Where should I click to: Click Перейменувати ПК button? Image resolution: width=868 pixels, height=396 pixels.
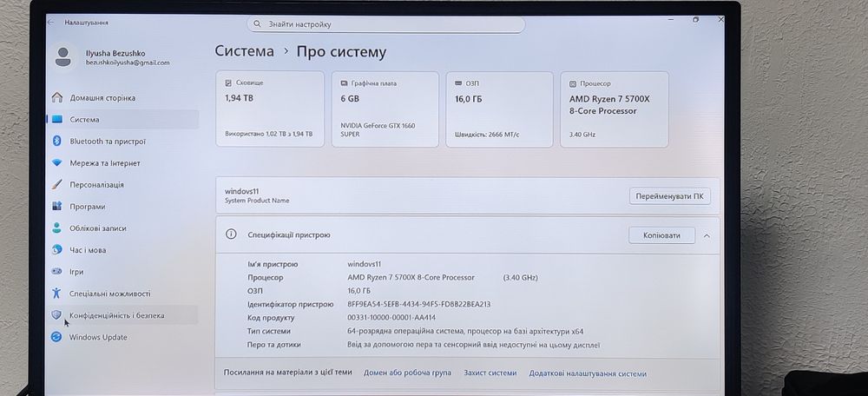(670, 196)
